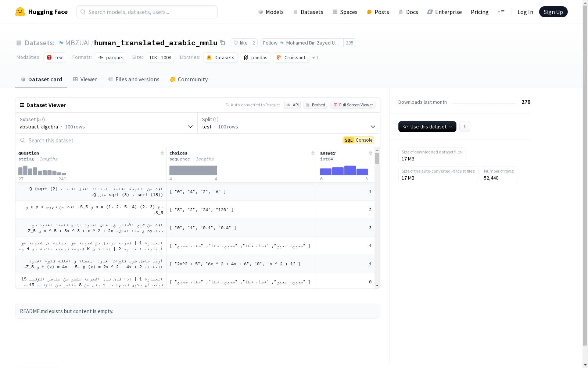Sort the answer column with its arrows
Viewport: 588px width, 368px height.
coord(370,153)
